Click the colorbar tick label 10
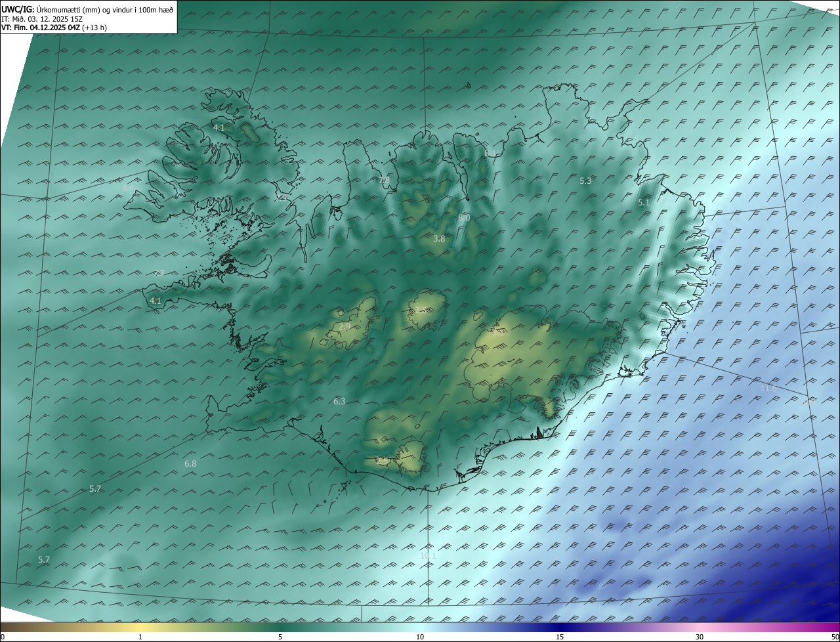This screenshot has width=840, height=642. tap(420, 637)
